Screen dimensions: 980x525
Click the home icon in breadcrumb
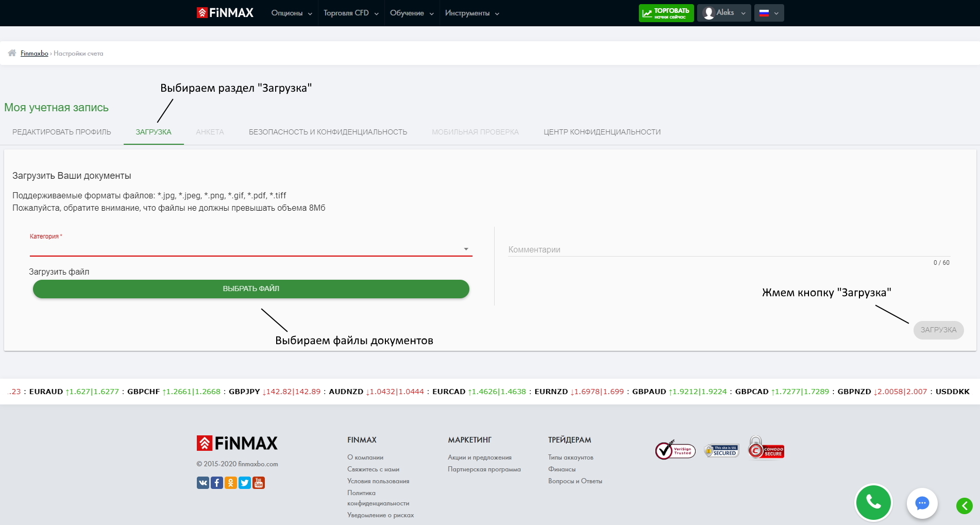(12, 53)
